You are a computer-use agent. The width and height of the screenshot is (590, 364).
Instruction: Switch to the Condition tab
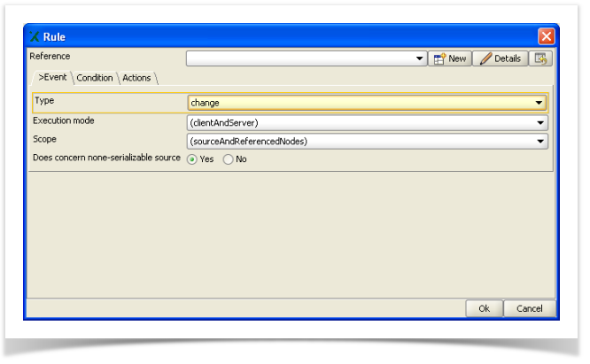pyautogui.click(x=94, y=78)
